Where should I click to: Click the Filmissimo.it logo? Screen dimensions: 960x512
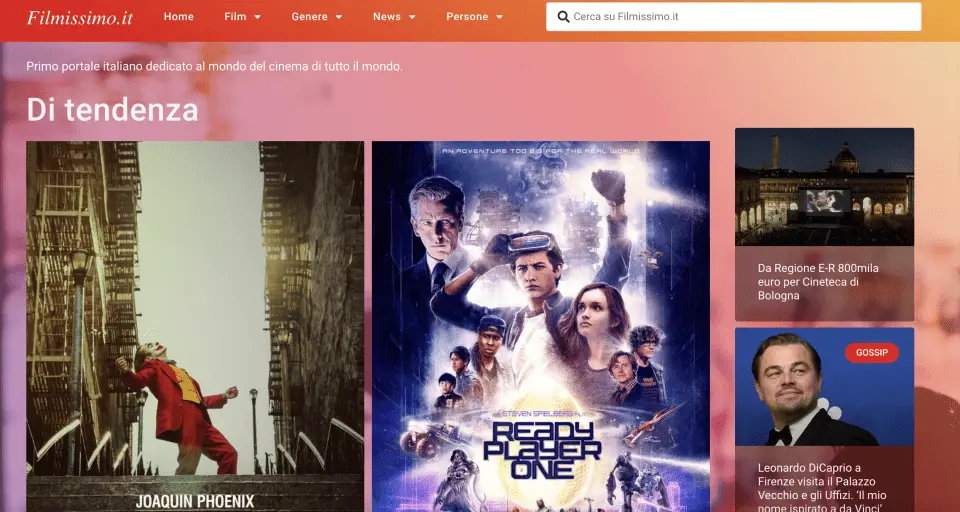[x=80, y=17]
